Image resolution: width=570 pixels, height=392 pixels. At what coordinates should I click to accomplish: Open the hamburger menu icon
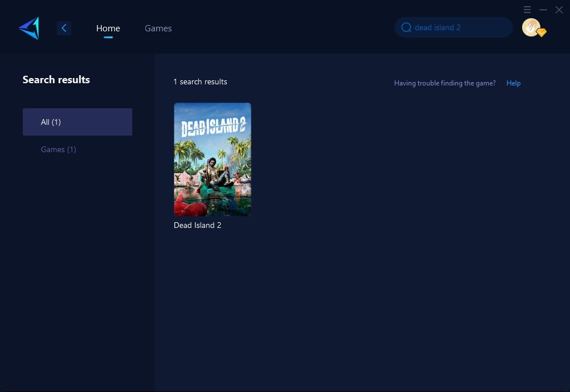(x=527, y=10)
